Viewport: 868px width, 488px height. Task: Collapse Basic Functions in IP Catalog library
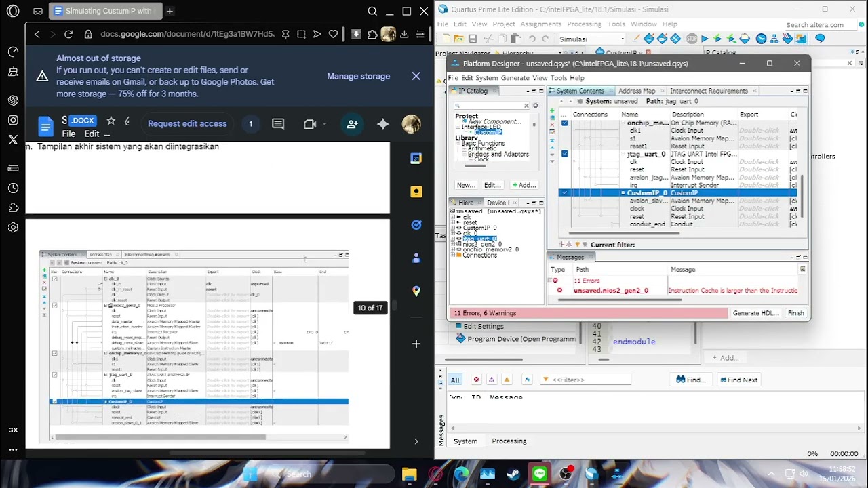458,143
